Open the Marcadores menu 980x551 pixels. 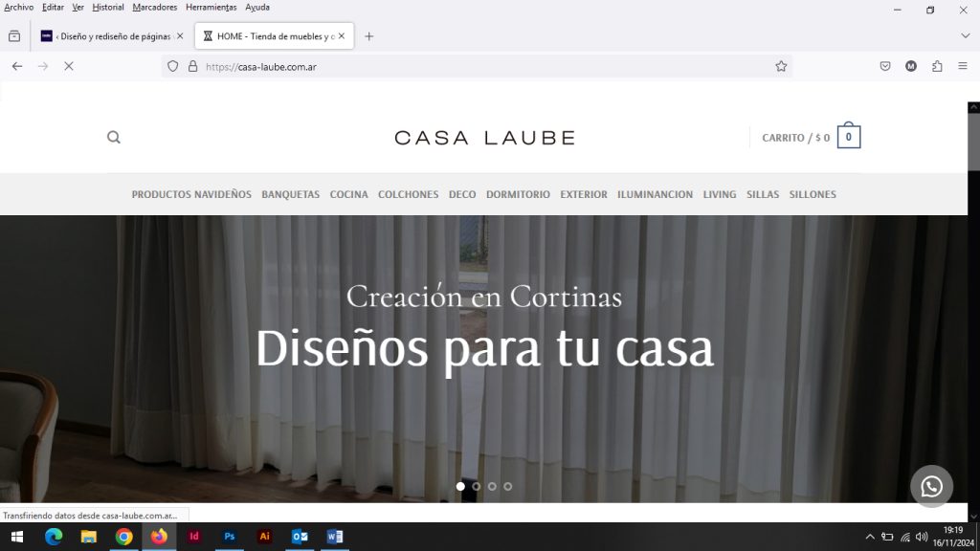coord(154,8)
